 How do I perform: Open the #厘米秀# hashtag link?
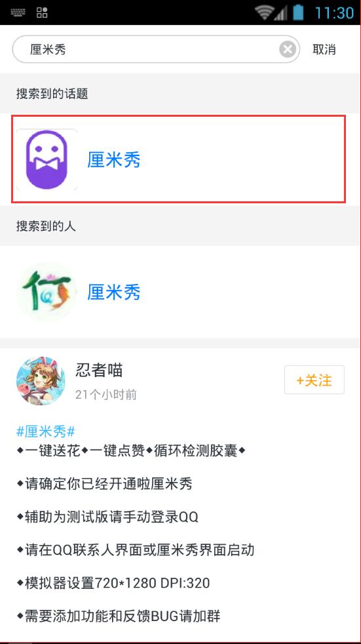46,432
